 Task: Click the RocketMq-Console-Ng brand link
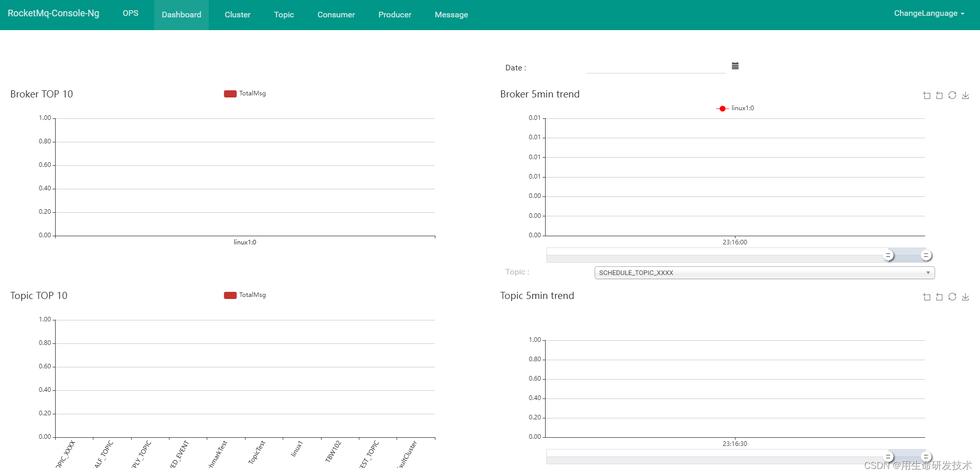(54, 13)
